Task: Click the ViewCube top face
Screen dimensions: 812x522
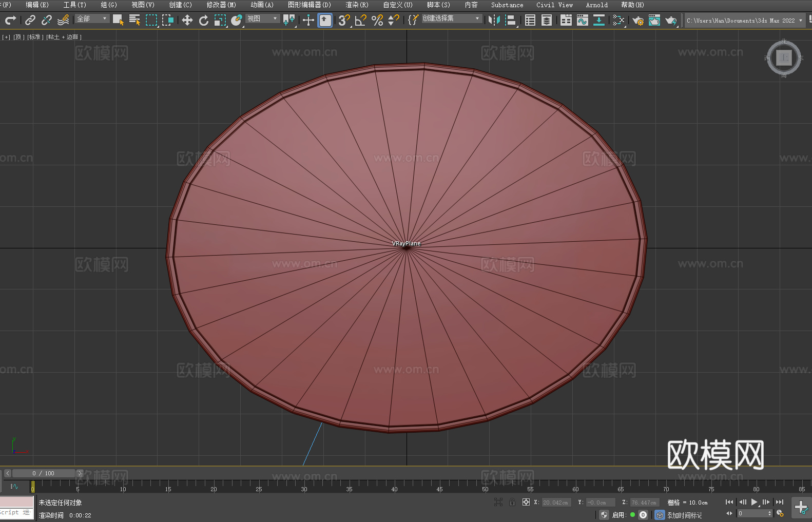Action: click(784, 57)
